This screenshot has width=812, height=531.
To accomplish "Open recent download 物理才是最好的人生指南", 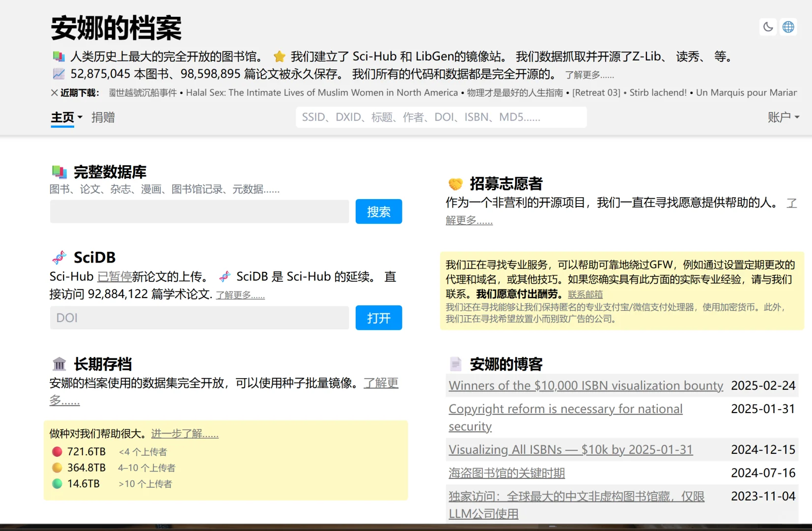I will [515, 92].
